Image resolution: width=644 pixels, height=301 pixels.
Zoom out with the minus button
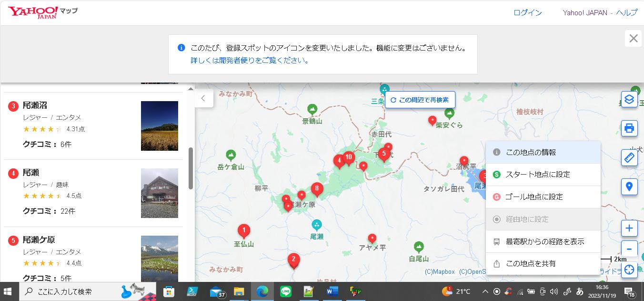629,249
